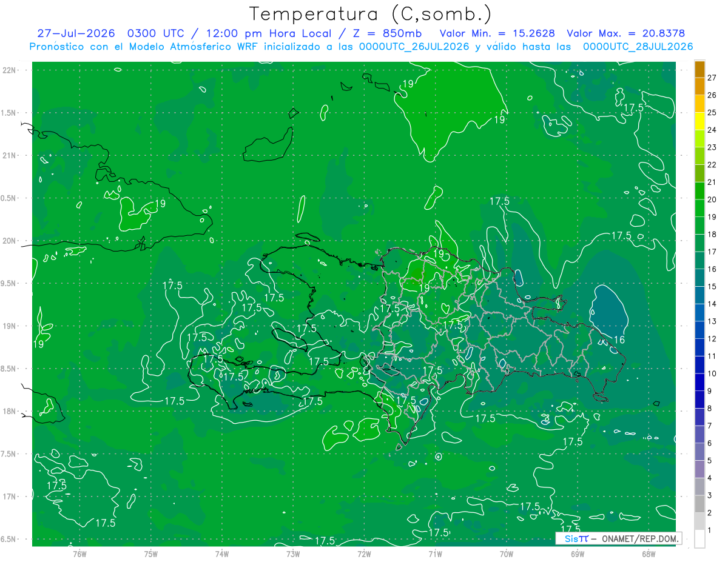The height and width of the screenshot is (562, 728).
Task: Select initialization time '0000UTC_26JUL2026'
Action: click(414, 47)
